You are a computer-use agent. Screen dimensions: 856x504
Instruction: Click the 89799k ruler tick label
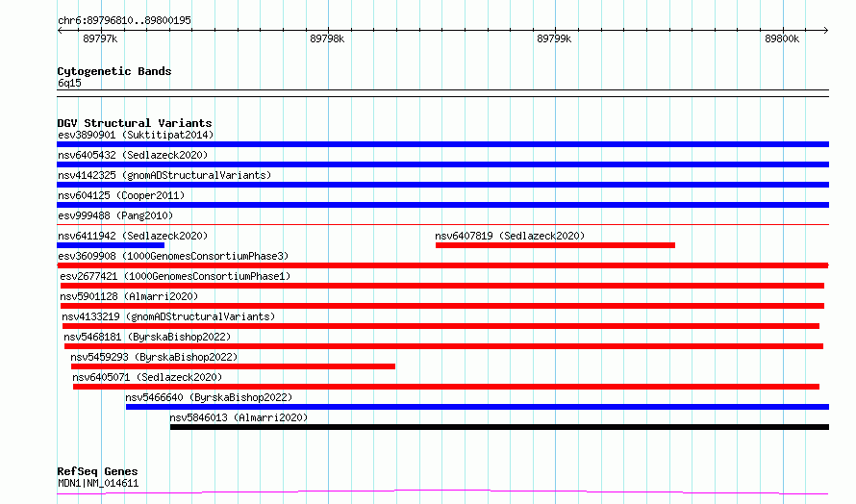pyautogui.click(x=554, y=38)
